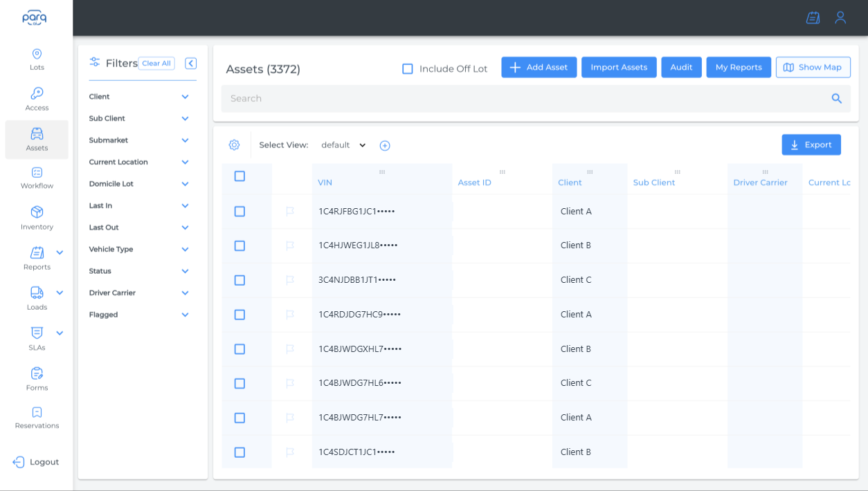Flag the 1C4RDJDG7HC9 asset row
This screenshot has width=868, height=491.
click(x=290, y=315)
